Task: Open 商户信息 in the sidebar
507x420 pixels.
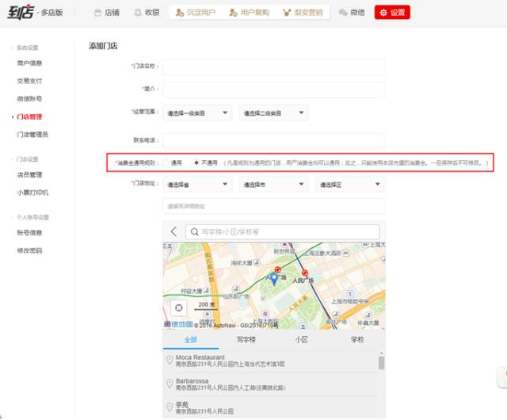Action: point(29,63)
